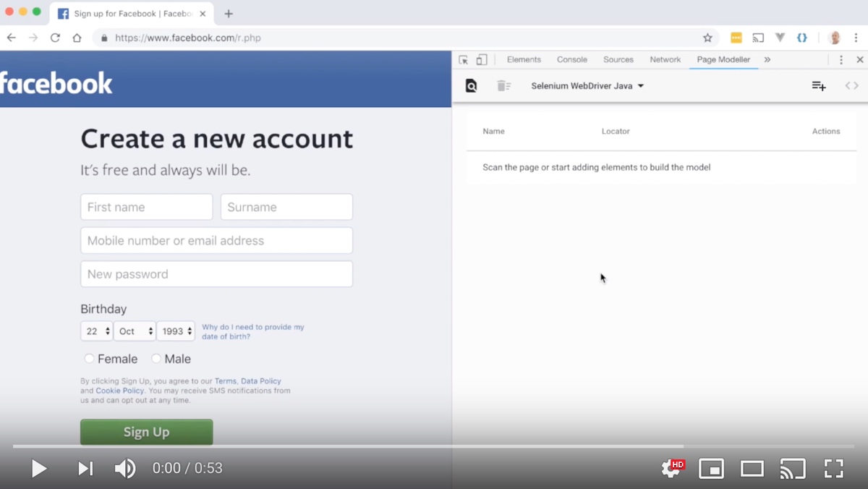Click the facebook logo
This screenshot has height=489, width=868.
[x=56, y=83]
